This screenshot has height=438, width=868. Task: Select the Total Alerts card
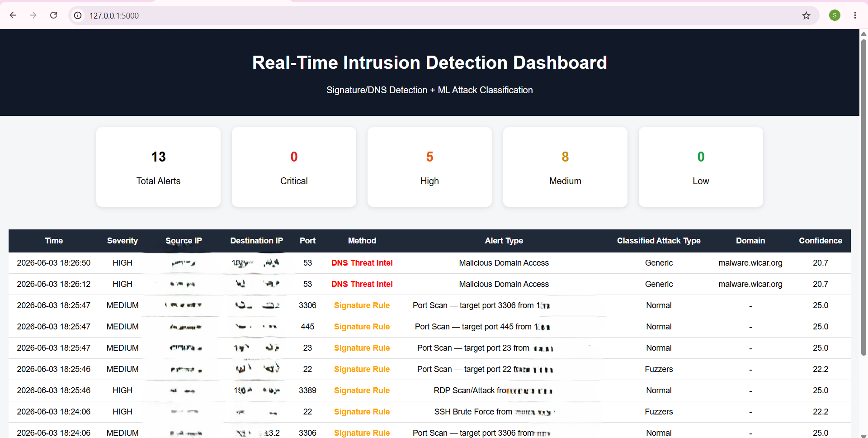tap(158, 167)
